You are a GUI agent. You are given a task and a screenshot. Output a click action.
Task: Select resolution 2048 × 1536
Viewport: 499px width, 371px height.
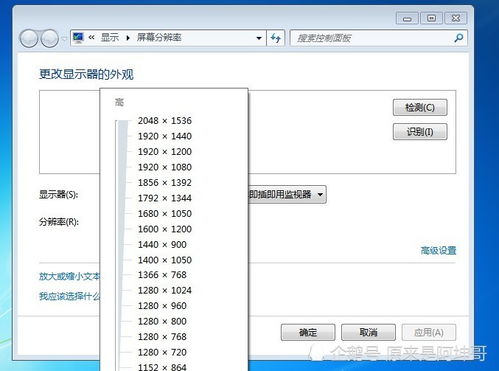(165, 121)
